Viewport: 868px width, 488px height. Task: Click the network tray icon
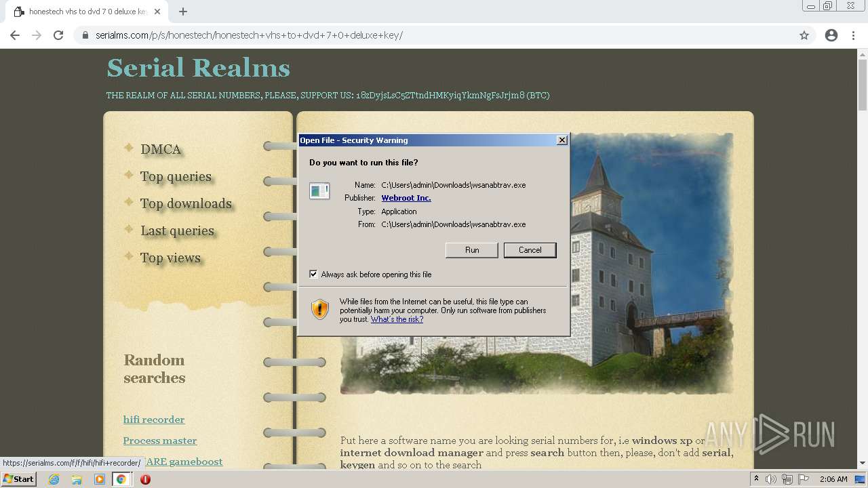(787, 479)
